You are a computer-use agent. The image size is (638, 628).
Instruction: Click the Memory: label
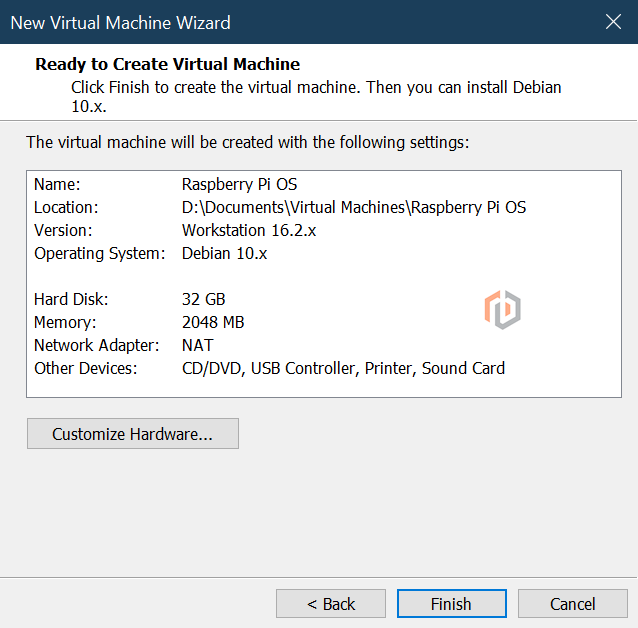65,322
